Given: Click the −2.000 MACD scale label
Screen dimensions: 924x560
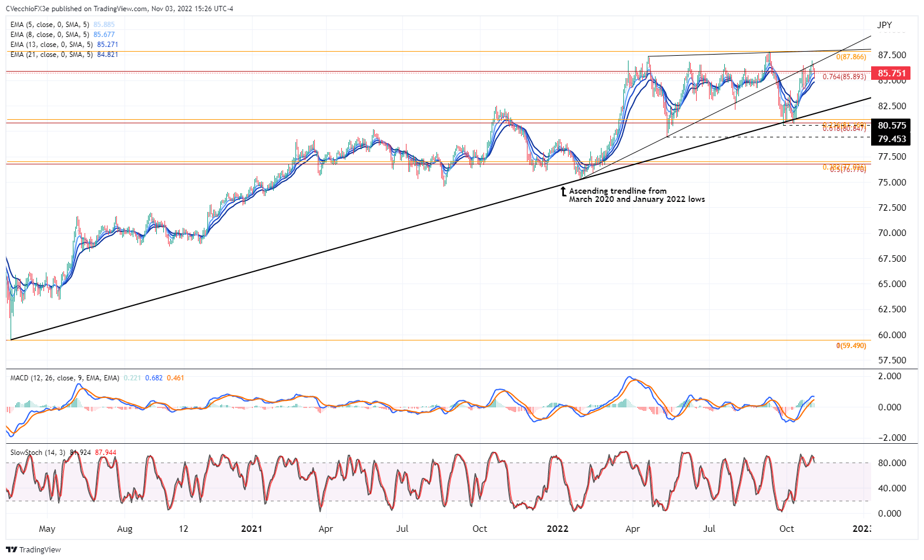Looking at the screenshot, I should click(x=892, y=438).
